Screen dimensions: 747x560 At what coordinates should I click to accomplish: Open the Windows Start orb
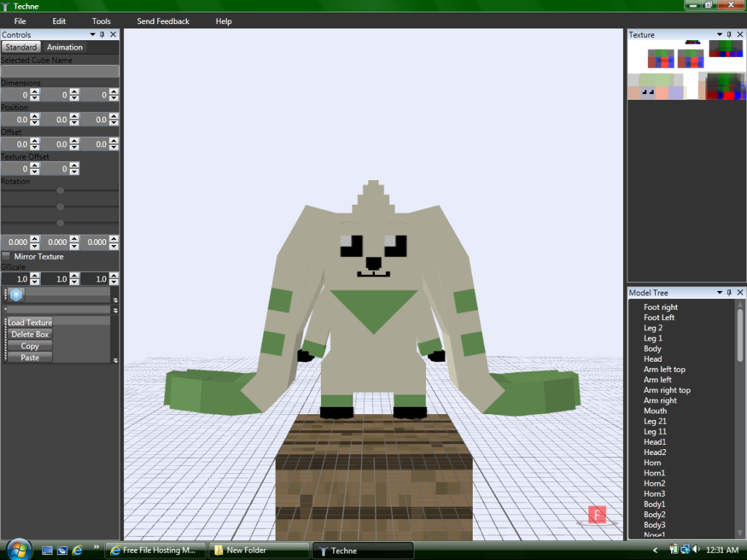(x=19, y=550)
